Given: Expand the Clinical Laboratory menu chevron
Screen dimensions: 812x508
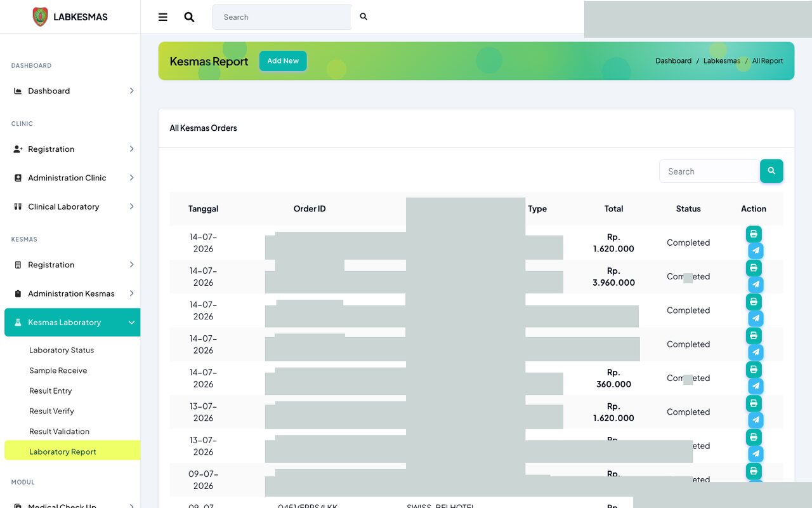Looking at the screenshot, I should pyautogui.click(x=131, y=206).
